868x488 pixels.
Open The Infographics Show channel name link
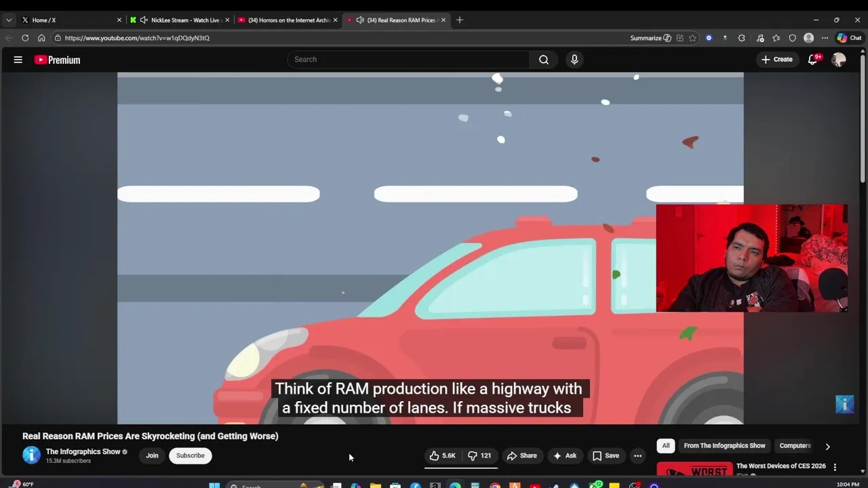83,451
